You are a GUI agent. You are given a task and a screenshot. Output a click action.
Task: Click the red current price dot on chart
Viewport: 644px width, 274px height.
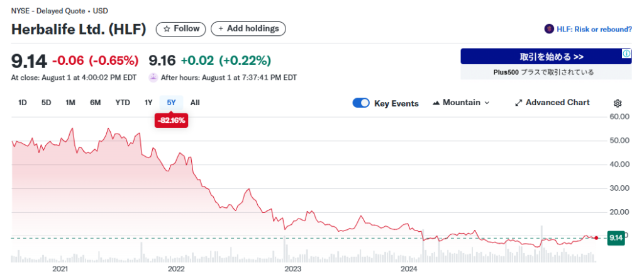click(x=596, y=238)
